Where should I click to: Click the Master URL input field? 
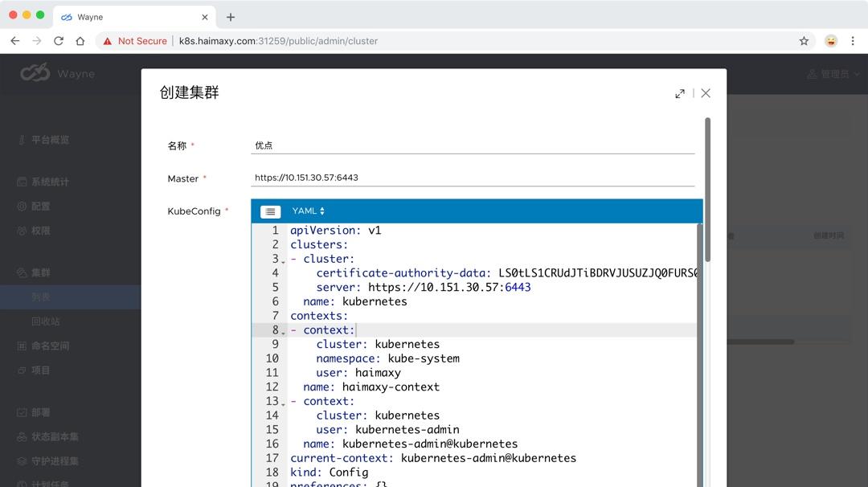473,178
